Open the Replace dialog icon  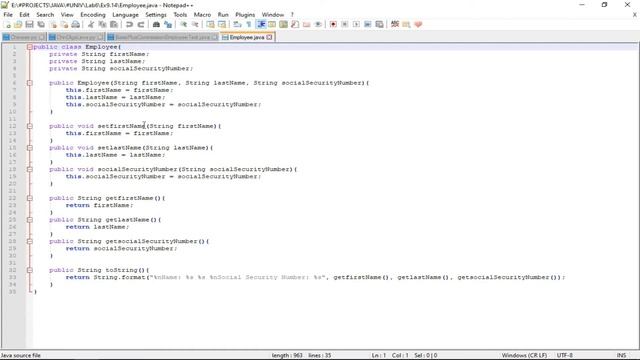coord(168,24)
